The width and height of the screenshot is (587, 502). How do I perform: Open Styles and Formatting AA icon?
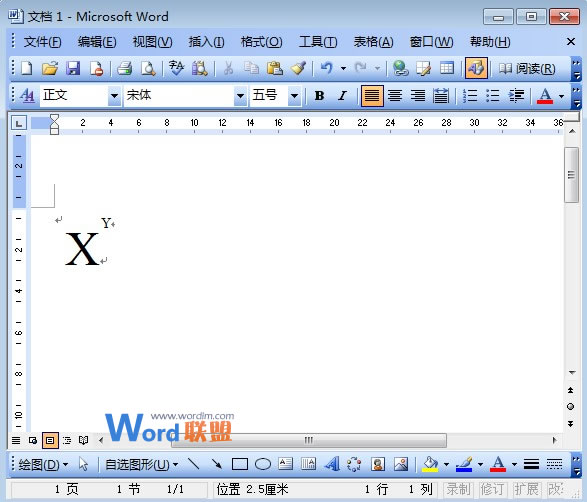click(27, 95)
